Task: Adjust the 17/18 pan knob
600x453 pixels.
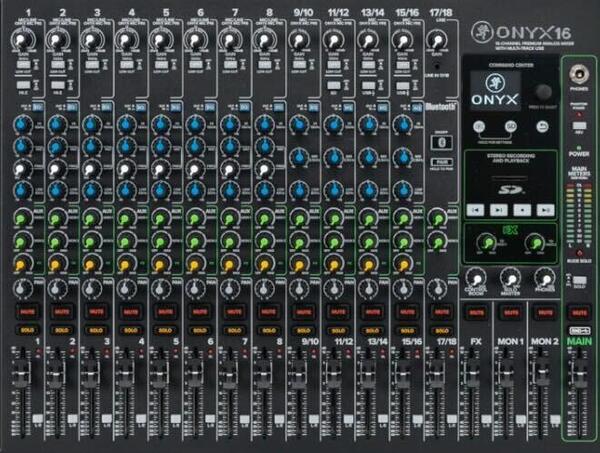Action: pos(436,288)
